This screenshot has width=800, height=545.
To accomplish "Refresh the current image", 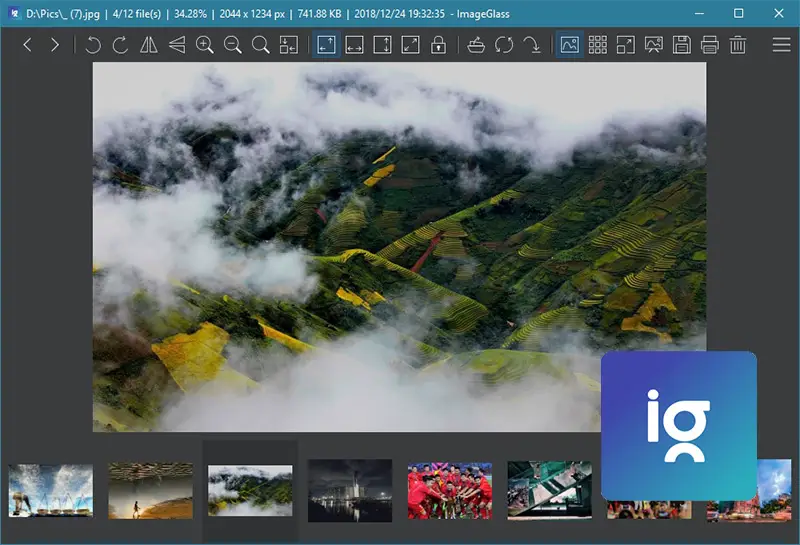I will (x=504, y=45).
